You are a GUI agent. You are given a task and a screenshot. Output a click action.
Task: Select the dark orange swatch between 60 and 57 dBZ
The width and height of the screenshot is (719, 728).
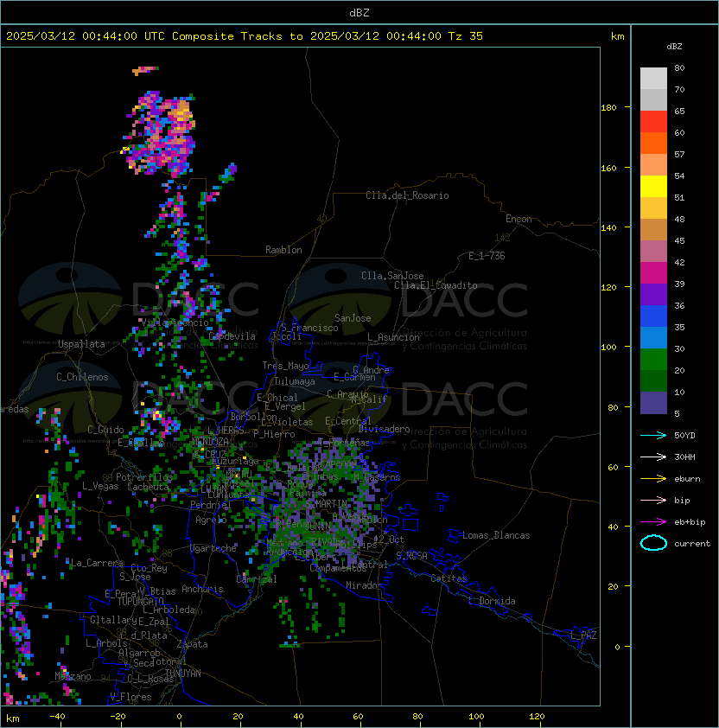pos(653,143)
